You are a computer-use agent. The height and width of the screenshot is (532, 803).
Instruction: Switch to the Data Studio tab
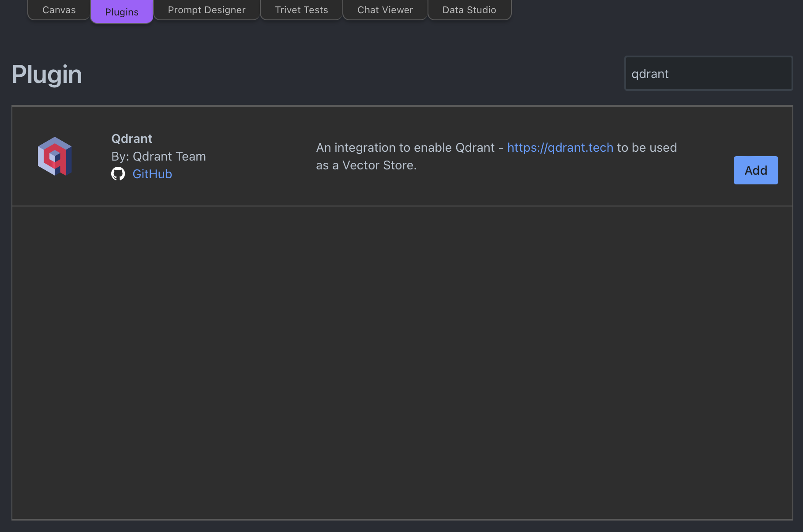(x=469, y=10)
